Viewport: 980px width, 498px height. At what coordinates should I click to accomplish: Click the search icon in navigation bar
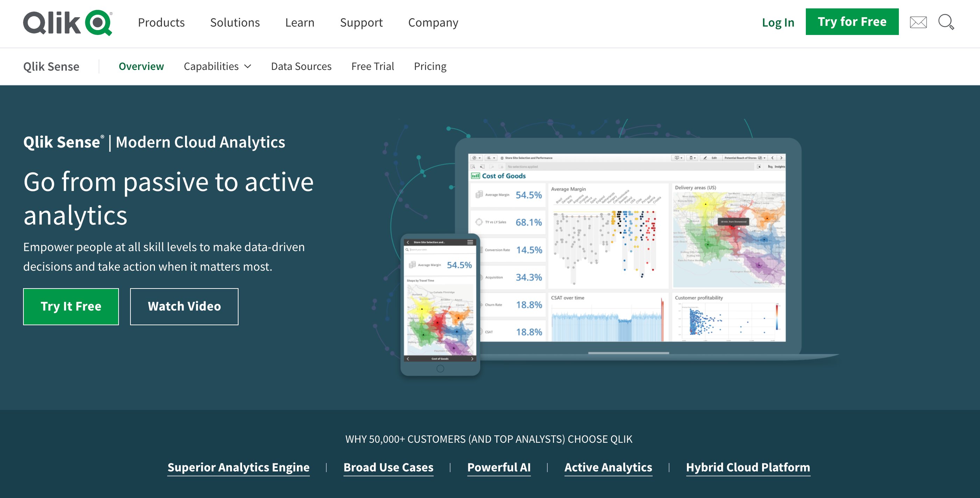tap(948, 22)
